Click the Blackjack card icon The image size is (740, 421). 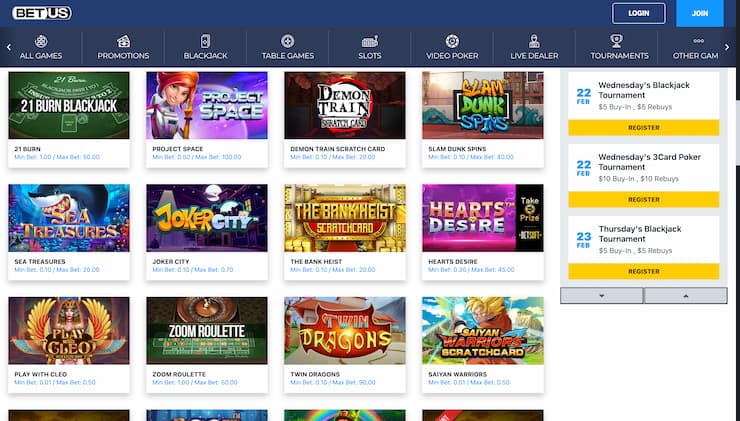(x=205, y=42)
